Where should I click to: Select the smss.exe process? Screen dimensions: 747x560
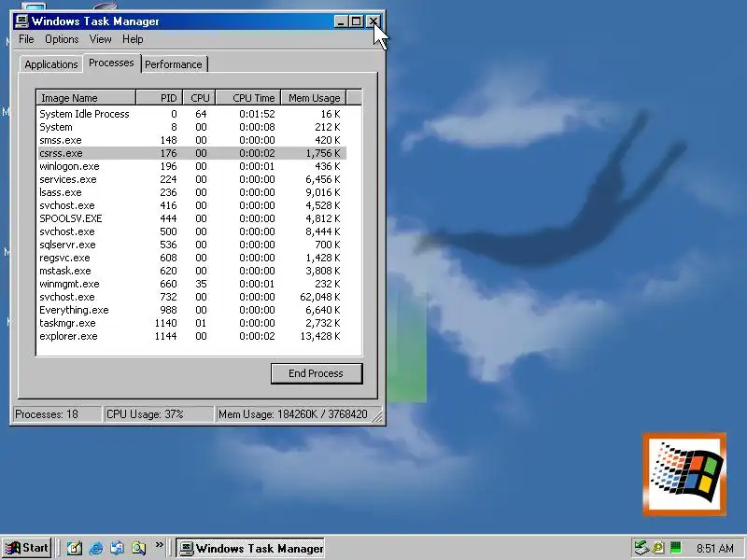[192, 140]
